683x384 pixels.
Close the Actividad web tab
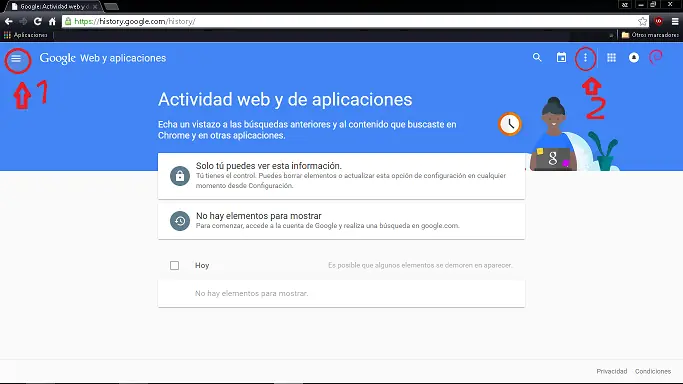click(x=95, y=7)
